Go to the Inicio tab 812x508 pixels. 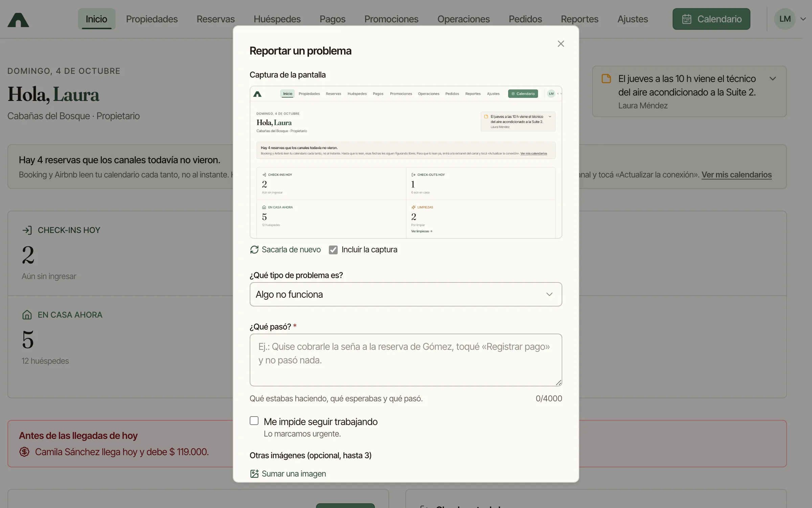pos(96,19)
